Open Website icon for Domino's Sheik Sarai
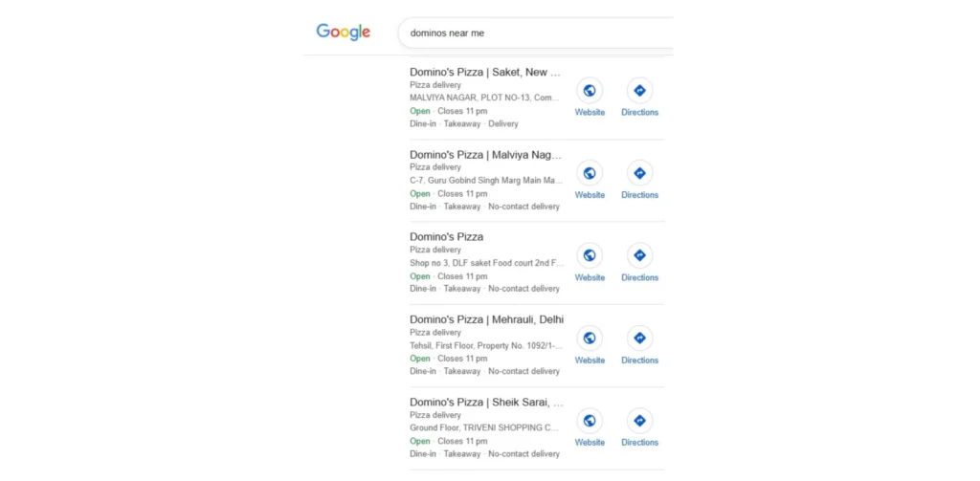This screenshot has height=481, width=980. [590, 421]
